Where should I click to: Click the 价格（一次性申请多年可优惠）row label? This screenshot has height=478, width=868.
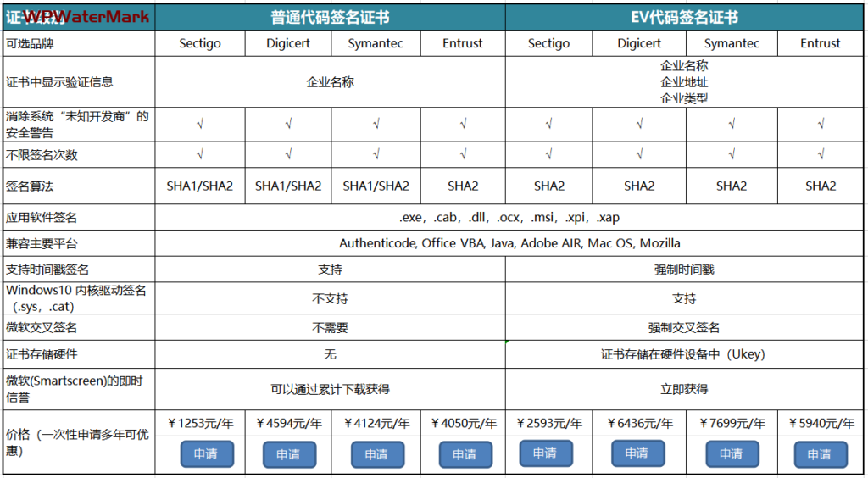point(77,442)
